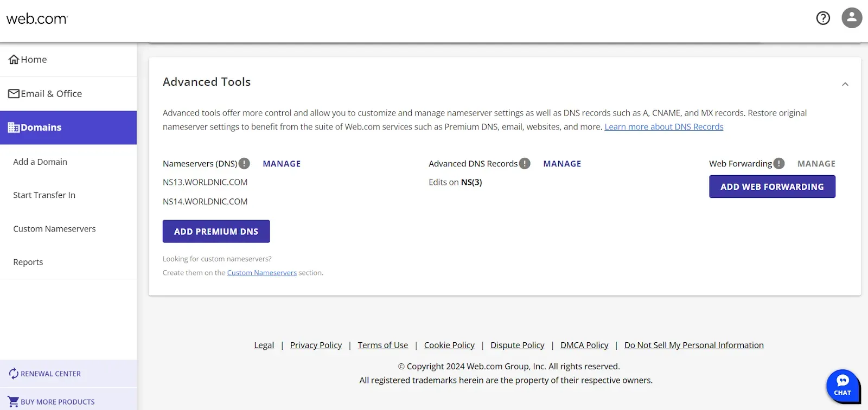
Task: Open the Renewal Center
Action: [x=68, y=374]
